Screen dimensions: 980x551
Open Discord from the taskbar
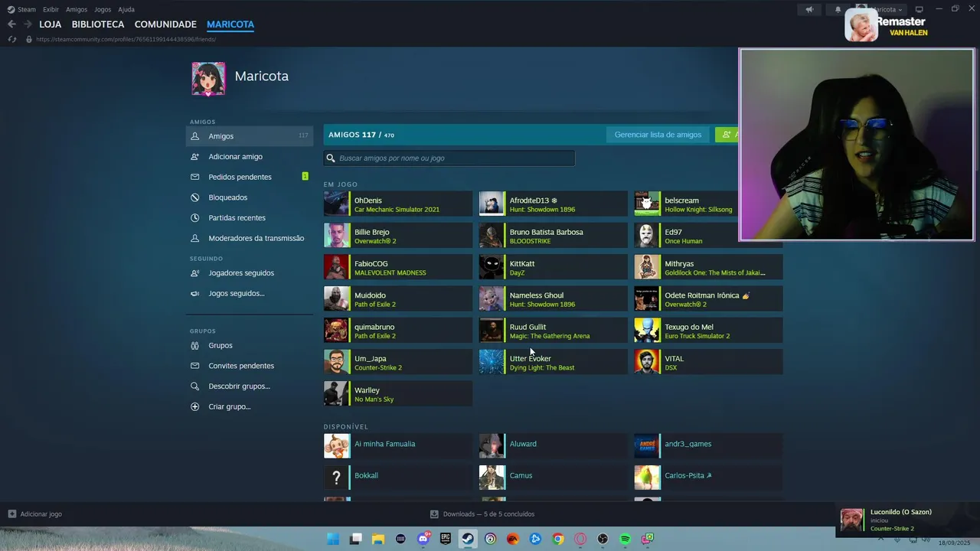coord(423,539)
